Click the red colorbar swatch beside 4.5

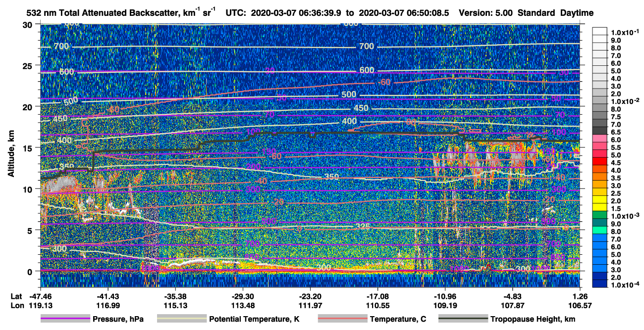click(x=599, y=162)
